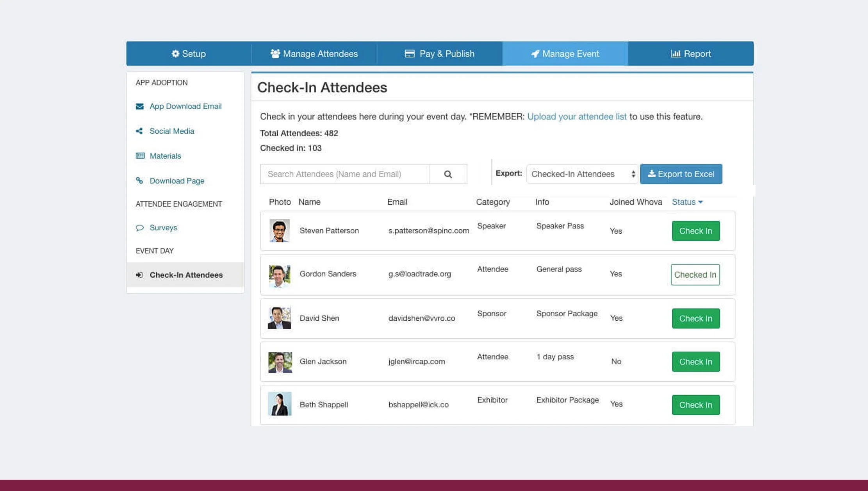Image resolution: width=868 pixels, height=491 pixels.
Task: Expand the Status column filter
Action: pos(687,202)
